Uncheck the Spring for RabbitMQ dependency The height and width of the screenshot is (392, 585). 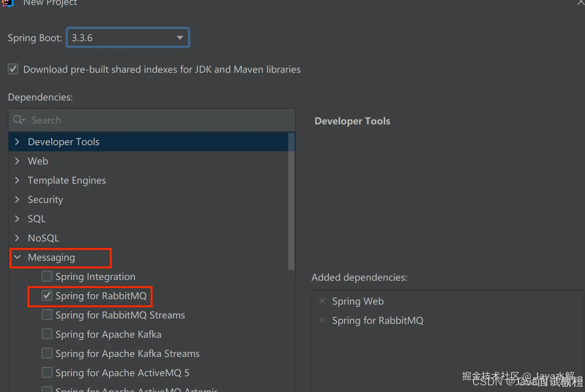coord(47,295)
